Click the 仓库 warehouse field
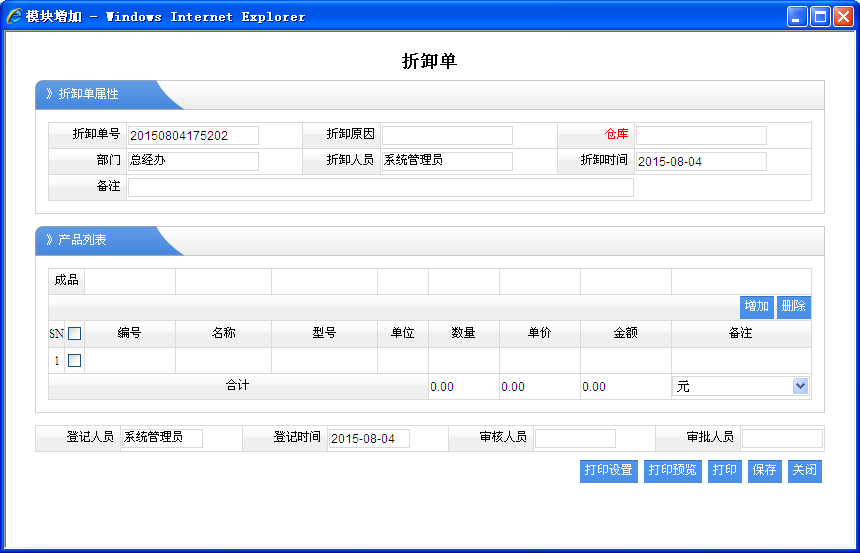Viewport: 860px width, 553px height. click(701, 135)
